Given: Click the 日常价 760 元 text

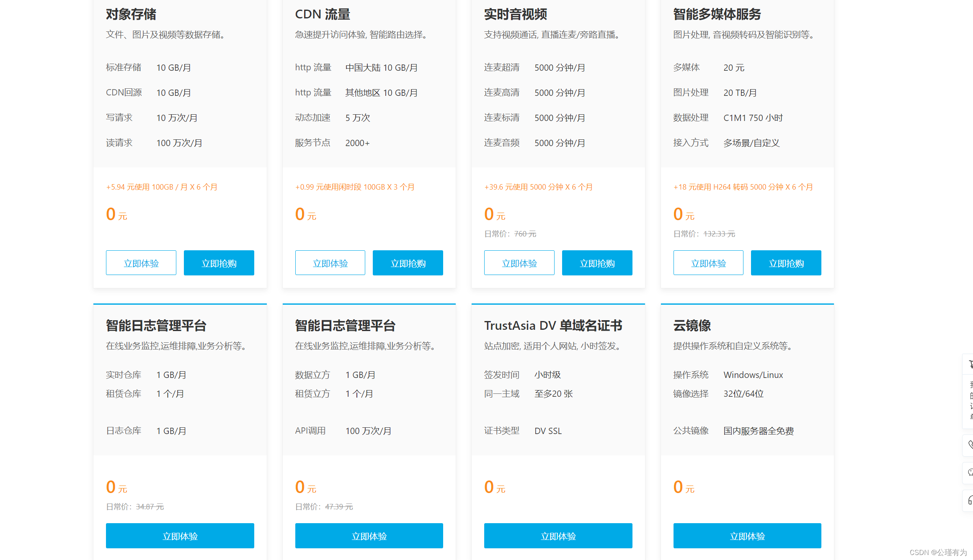Looking at the screenshot, I should pyautogui.click(x=510, y=234).
